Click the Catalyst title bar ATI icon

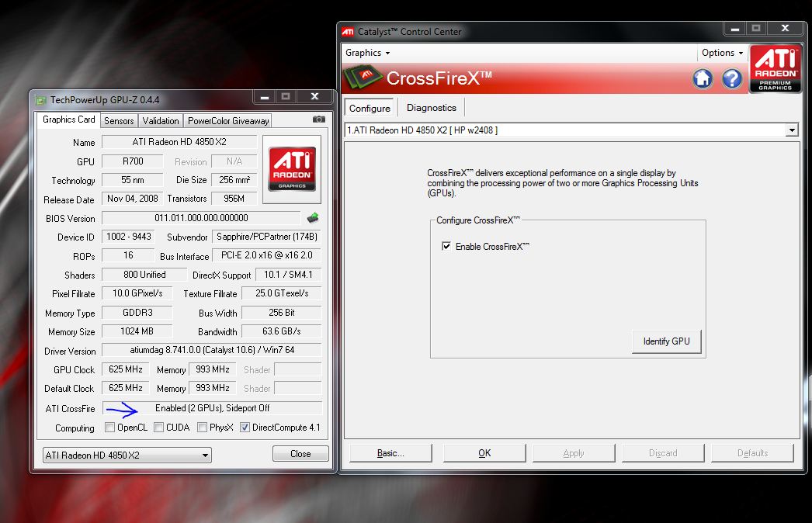(x=348, y=32)
